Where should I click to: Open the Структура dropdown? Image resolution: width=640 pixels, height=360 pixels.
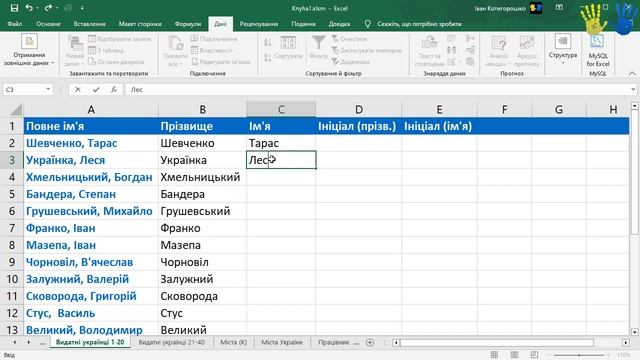[x=563, y=50]
